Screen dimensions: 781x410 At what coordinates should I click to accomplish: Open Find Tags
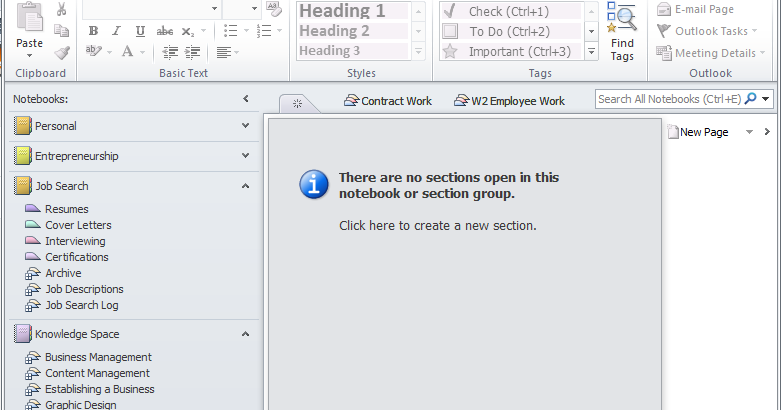(622, 32)
